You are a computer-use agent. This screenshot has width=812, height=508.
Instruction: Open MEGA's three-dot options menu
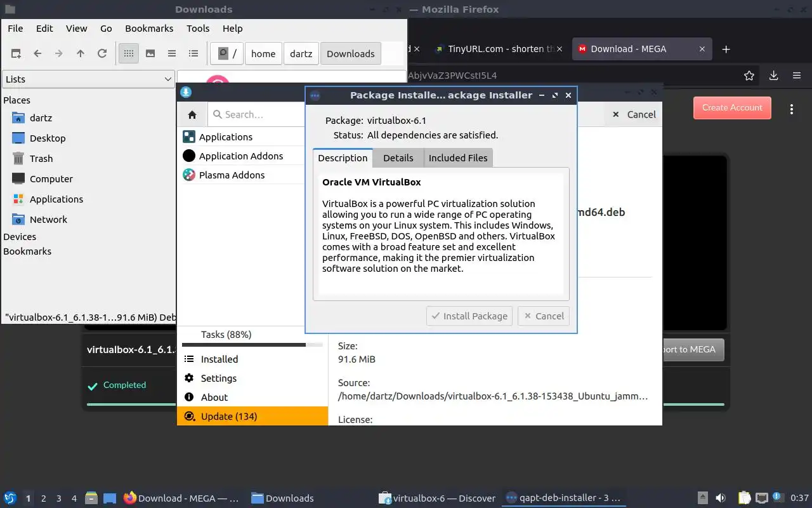(792, 109)
